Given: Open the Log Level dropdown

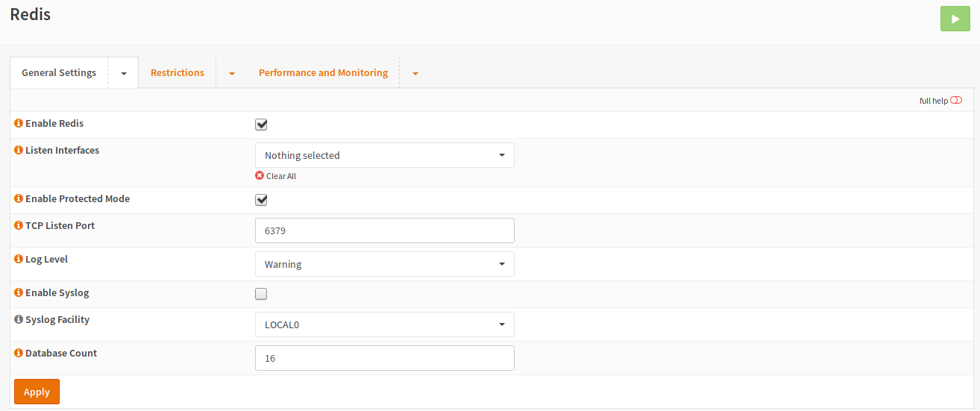Looking at the screenshot, I should [385, 264].
